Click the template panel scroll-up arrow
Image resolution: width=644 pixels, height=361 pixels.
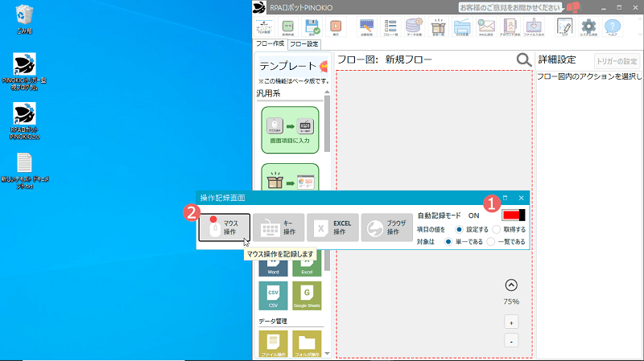pyautogui.click(x=327, y=92)
